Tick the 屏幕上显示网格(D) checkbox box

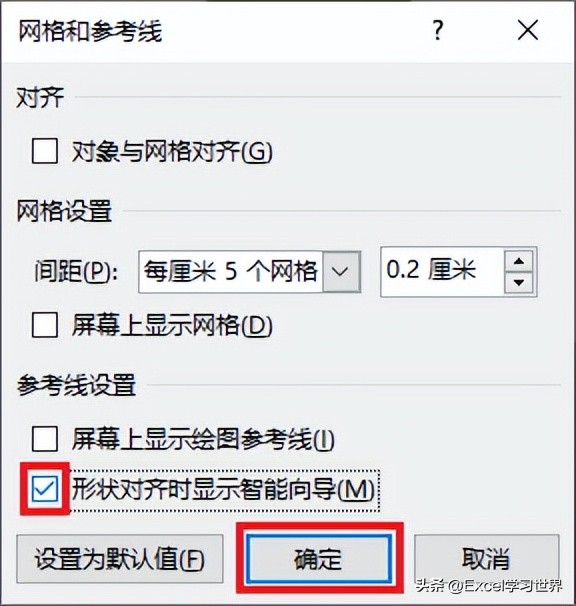click(x=45, y=325)
